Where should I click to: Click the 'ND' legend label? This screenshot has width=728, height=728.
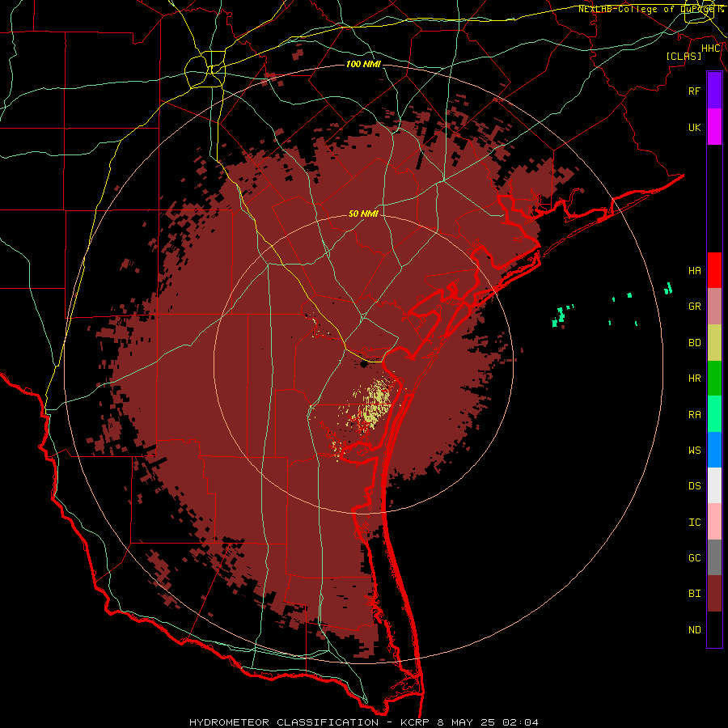pos(695,630)
